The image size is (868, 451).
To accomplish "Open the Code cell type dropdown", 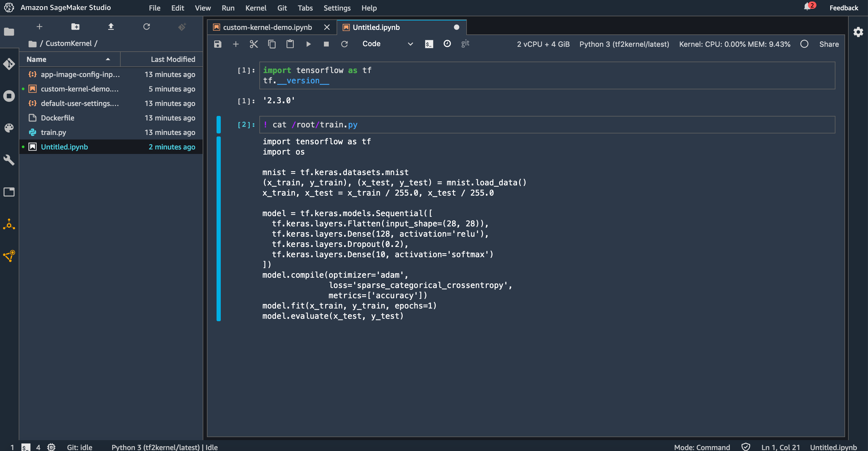I will click(388, 44).
